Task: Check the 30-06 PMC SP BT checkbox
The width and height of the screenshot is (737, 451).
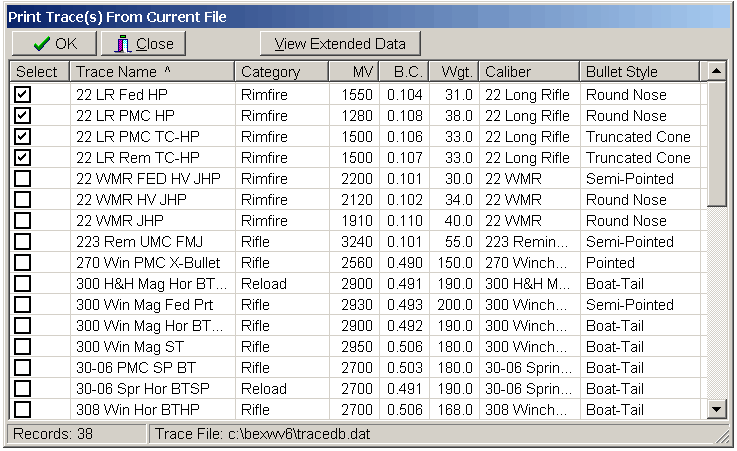Action: 22,367
